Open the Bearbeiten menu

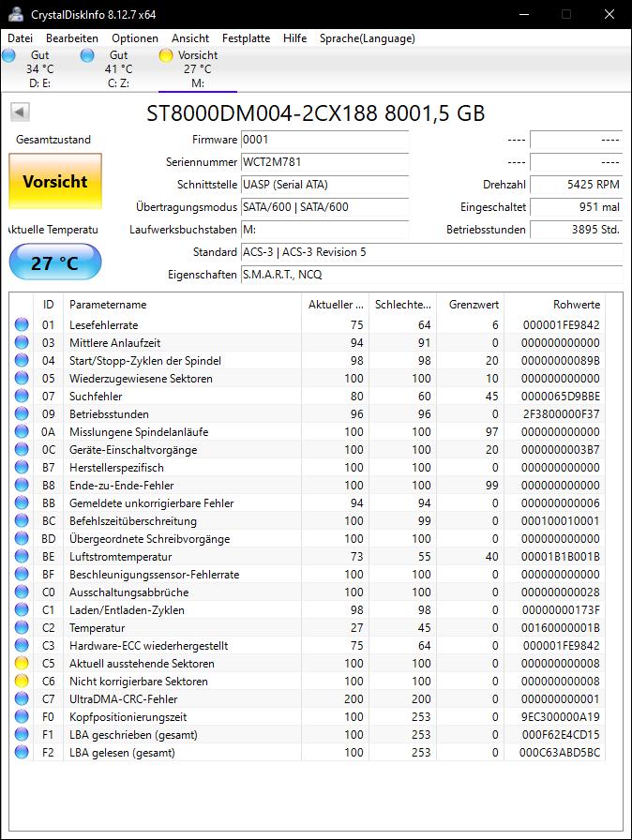tap(72, 38)
